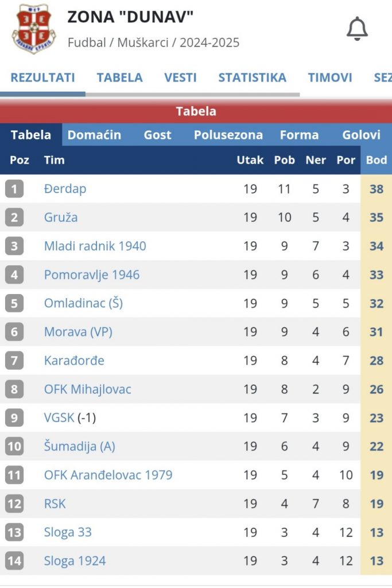Viewport: 392px width, 588px height.
Task: Show the Domaćin home table
Action: tap(95, 135)
